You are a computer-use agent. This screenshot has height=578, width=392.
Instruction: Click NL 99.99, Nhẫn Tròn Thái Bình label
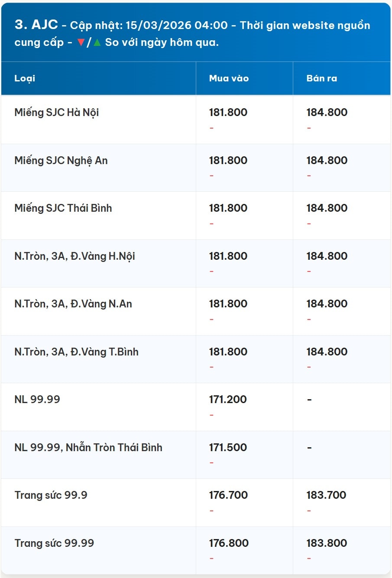pyautogui.click(x=88, y=448)
